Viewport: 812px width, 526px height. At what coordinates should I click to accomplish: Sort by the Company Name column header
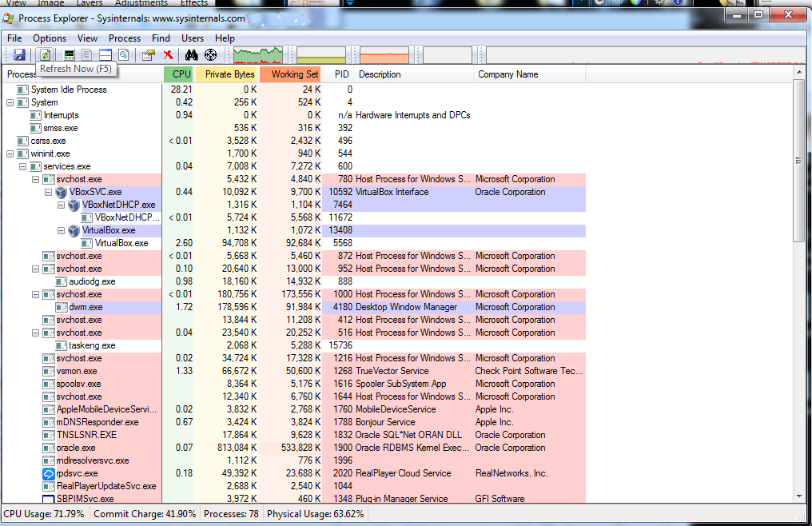(x=530, y=74)
